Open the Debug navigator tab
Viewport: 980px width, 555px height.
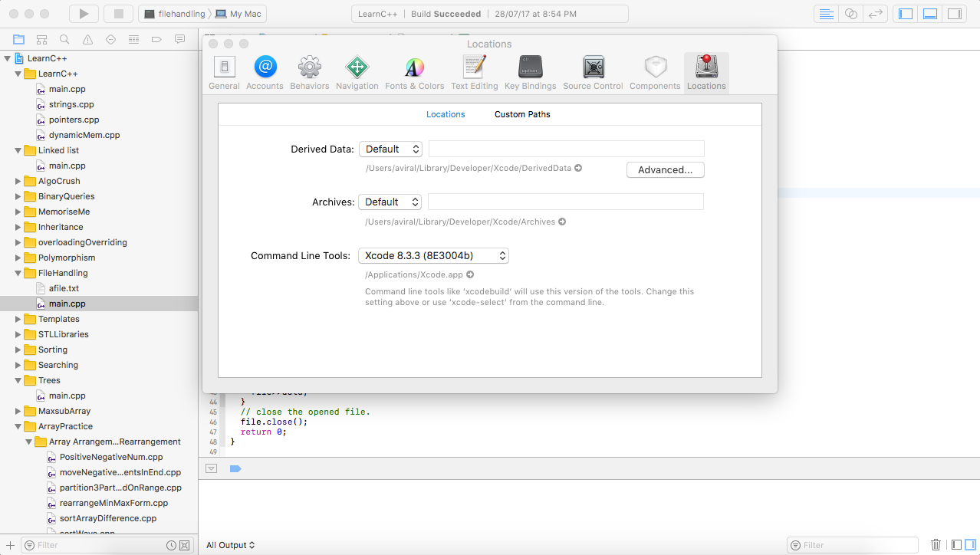pos(133,39)
